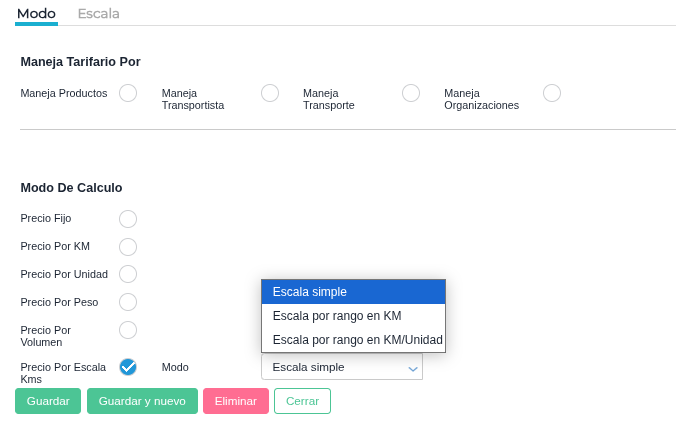Viewport: 676px width, 425px height.
Task: Select the Maneja Organizaciones radio button
Action: pyautogui.click(x=552, y=93)
